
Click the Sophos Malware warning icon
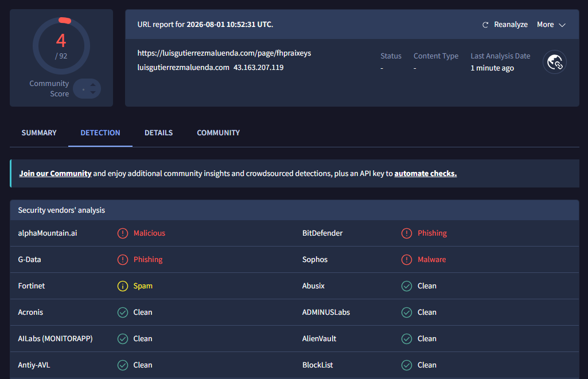pyautogui.click(x=407, y=259)
